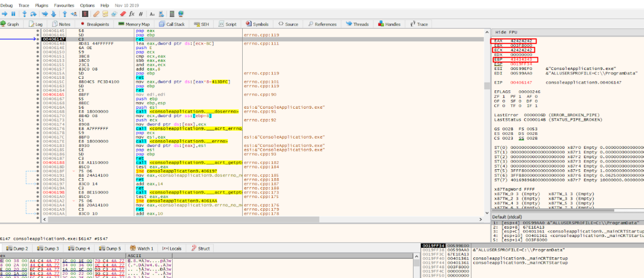Toggle breakpoint dot at address 00406165
Image resolution: width=644 pixels, height=278 pixels.
coord(38,95)
